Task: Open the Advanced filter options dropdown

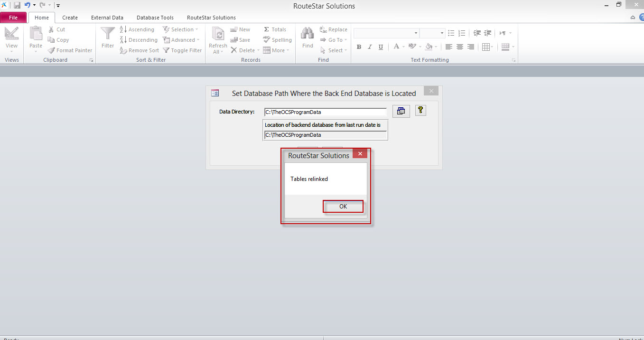Action: [181, 40]
